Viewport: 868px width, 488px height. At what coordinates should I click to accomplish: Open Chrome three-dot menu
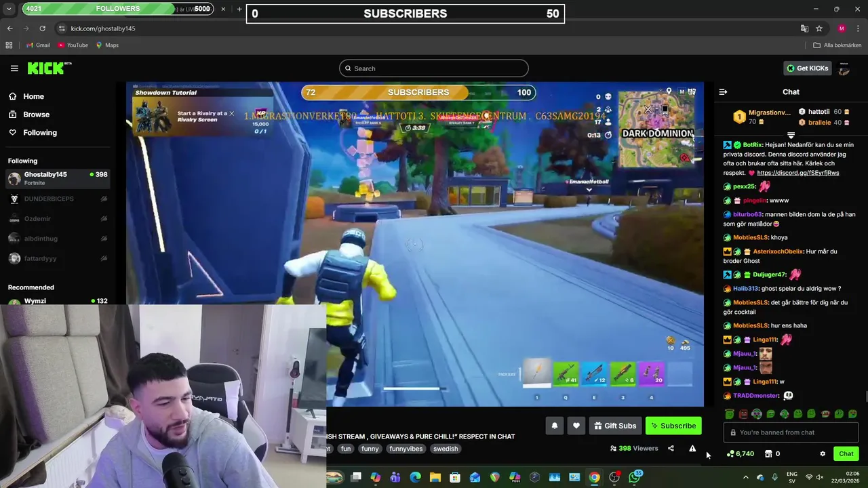(859, 28)
